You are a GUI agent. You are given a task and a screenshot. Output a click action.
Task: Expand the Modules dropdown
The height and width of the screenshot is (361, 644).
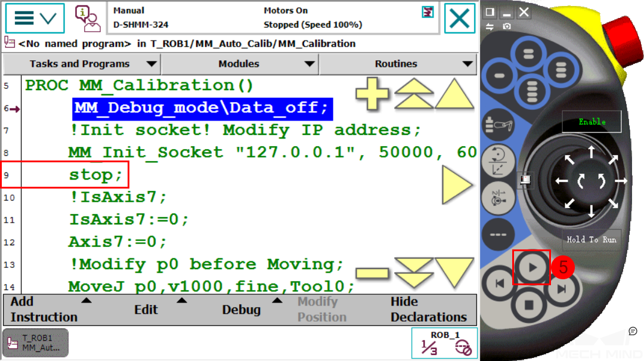[x=240, y=64]
